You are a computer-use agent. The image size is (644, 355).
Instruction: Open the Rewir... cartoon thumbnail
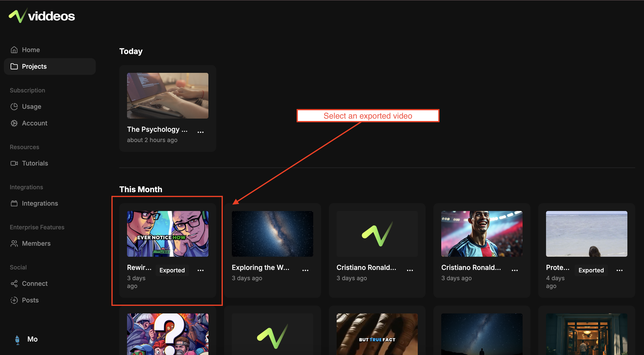[168, 234]
